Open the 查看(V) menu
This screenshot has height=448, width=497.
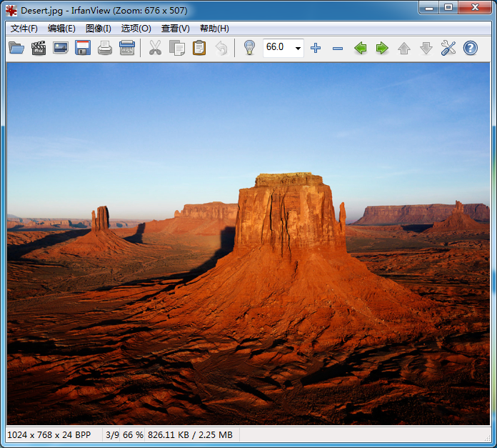coord(175,29)
